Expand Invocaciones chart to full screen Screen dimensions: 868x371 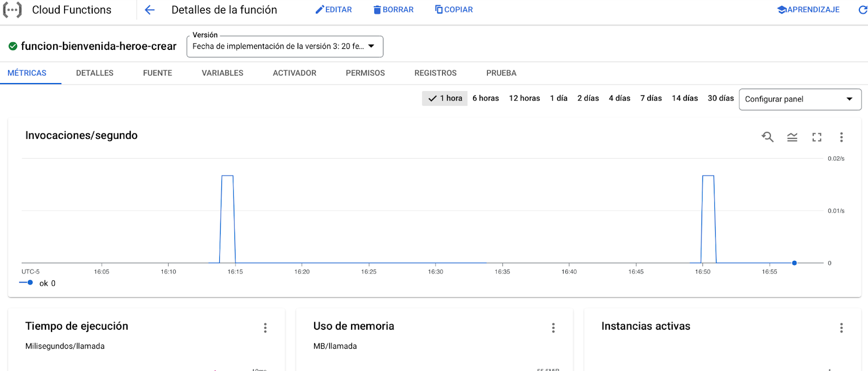click(816, 137)
